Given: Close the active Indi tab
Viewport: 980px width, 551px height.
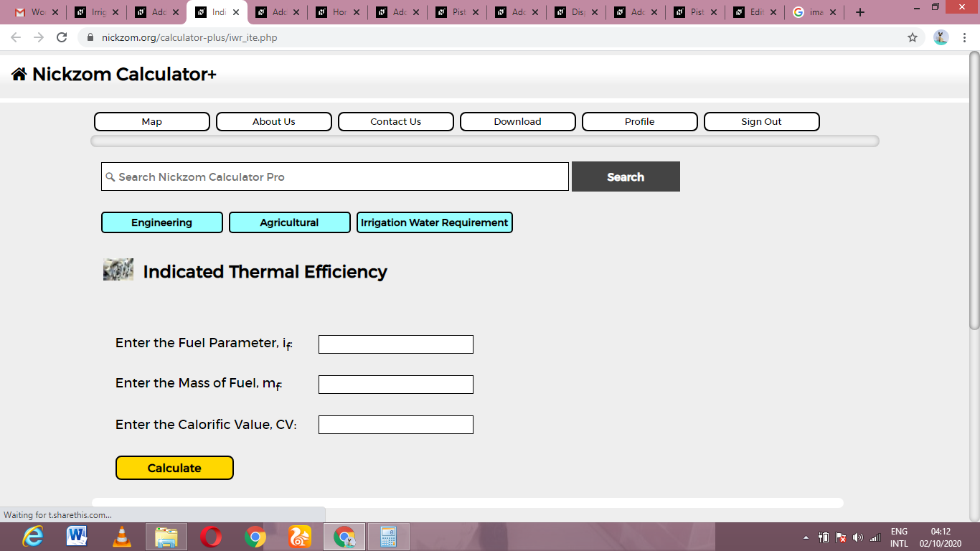Looking at the screenshot, I should pyautogui.click(x=236, y=12).
